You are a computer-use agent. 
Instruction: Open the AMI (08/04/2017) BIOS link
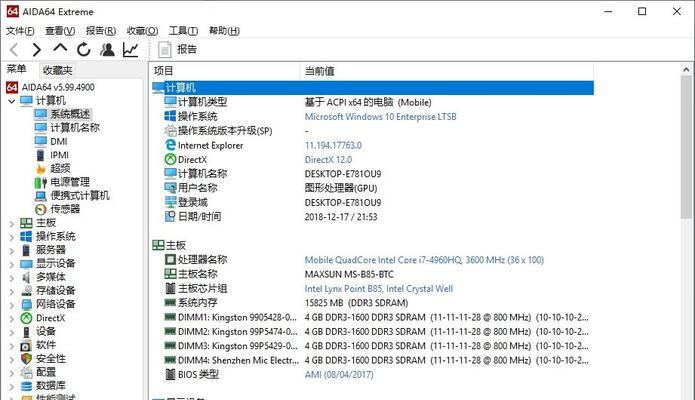click(x=339, y=375)
